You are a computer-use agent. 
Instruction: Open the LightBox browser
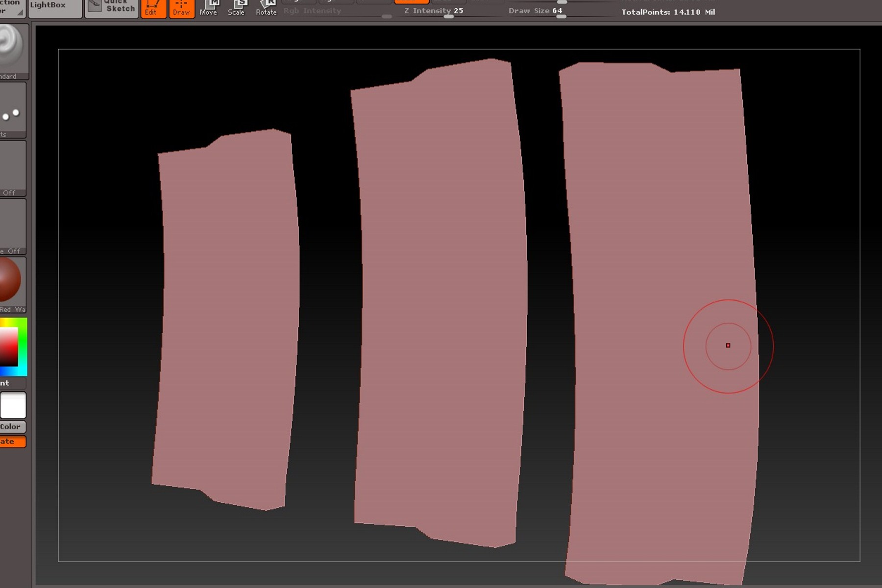pyautogui.click(x=55, y=8)
